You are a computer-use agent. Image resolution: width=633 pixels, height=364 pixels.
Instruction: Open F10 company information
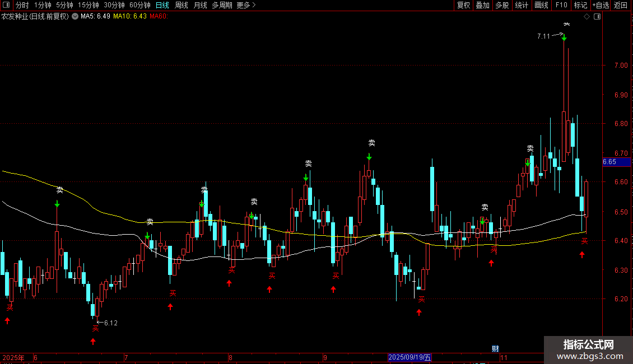[561, 5]
